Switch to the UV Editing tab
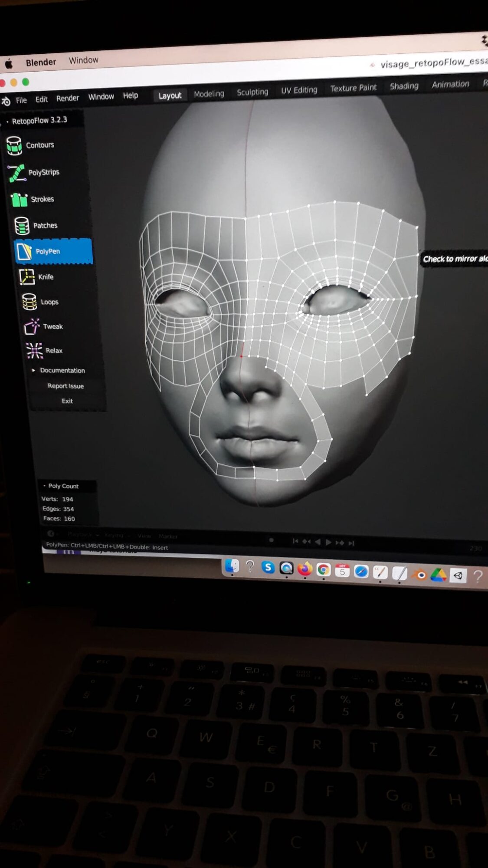488x868 pixels. click(x=299, y=90)
